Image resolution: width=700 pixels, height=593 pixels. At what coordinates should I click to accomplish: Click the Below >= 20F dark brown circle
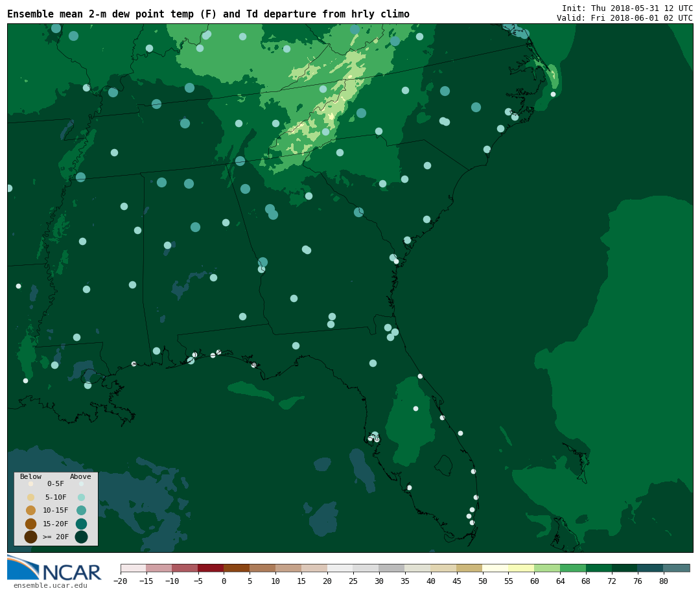point(31,537)
